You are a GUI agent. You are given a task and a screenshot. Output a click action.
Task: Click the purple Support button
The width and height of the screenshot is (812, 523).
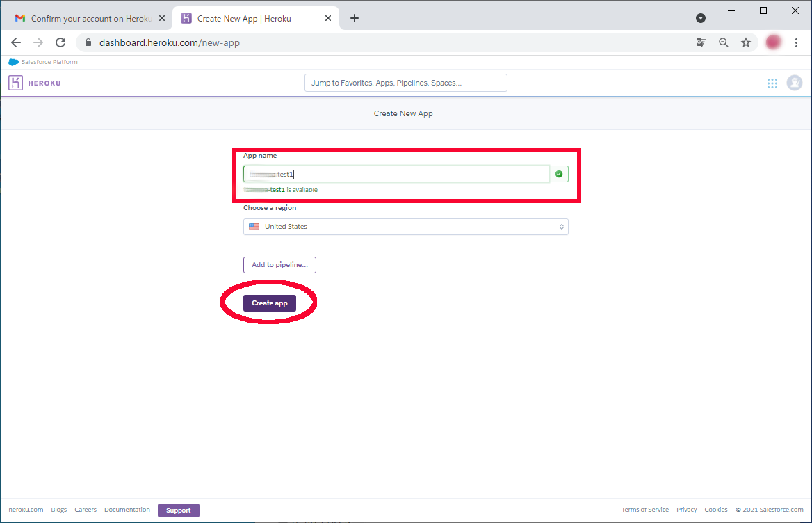point(179,510)
